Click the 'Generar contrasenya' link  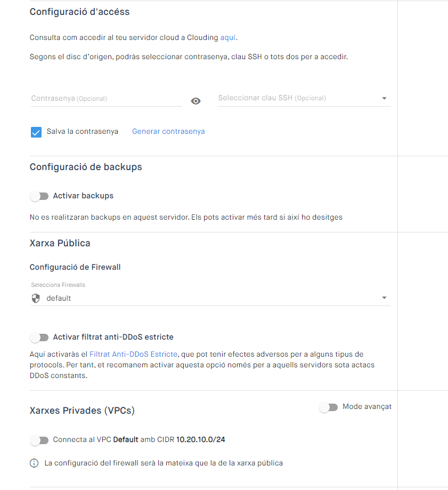tap(168, 131)
